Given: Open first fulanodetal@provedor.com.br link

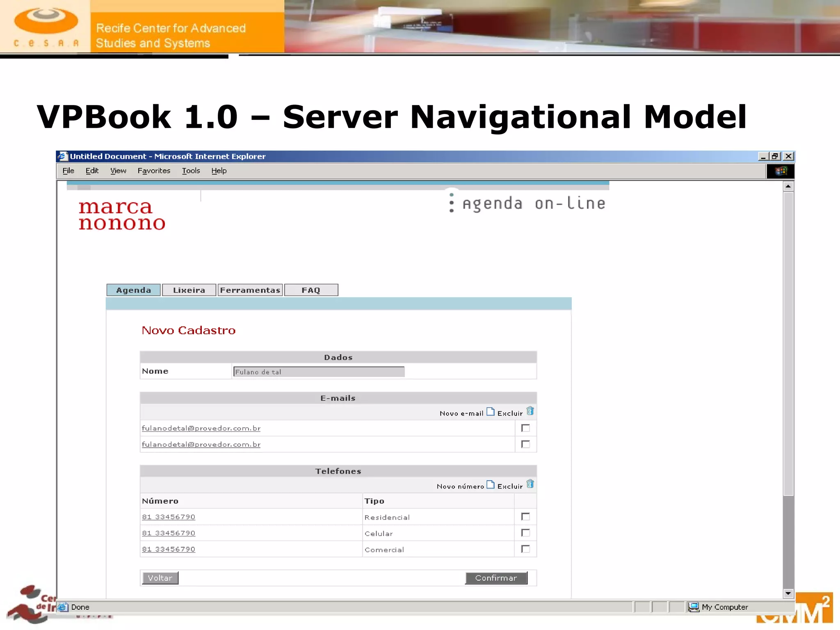Looking at the screenshot, I should [201, 428].
